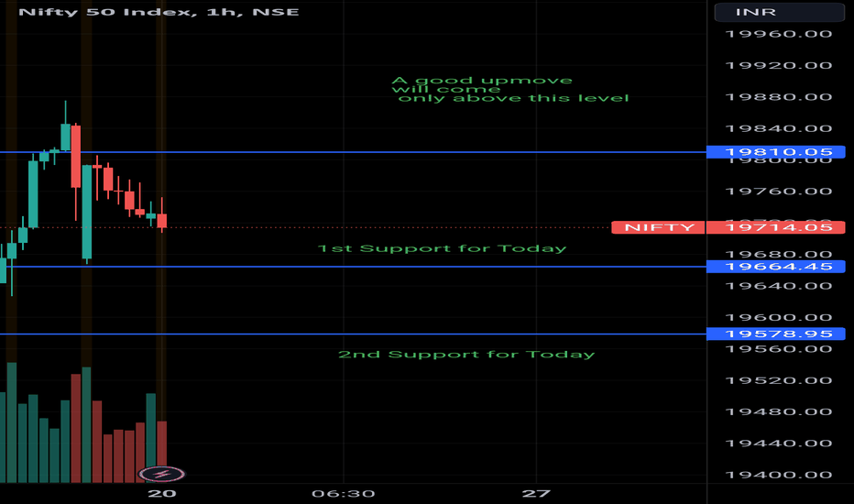Click the 06:30 time axis label

coord(343,494)
